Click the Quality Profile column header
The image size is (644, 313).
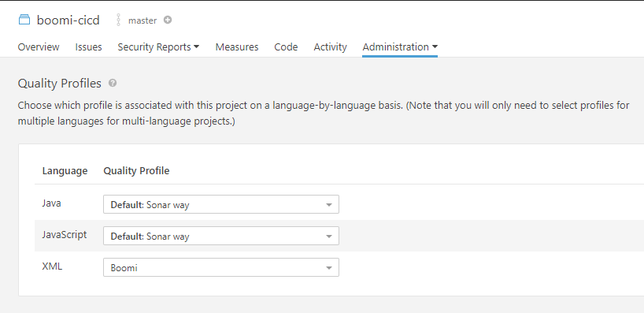(x=136, y=170)
